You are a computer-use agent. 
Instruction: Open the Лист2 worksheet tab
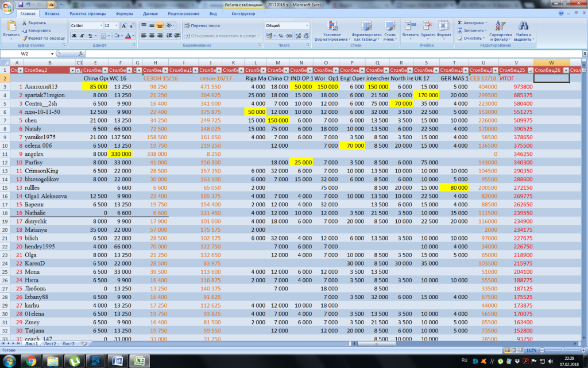pos(50,343)
